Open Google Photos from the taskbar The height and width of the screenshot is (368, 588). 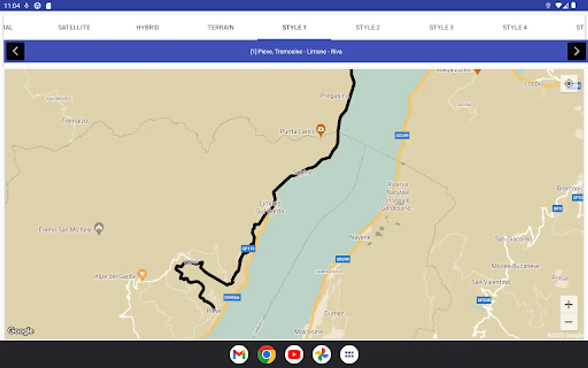(321, 355)
